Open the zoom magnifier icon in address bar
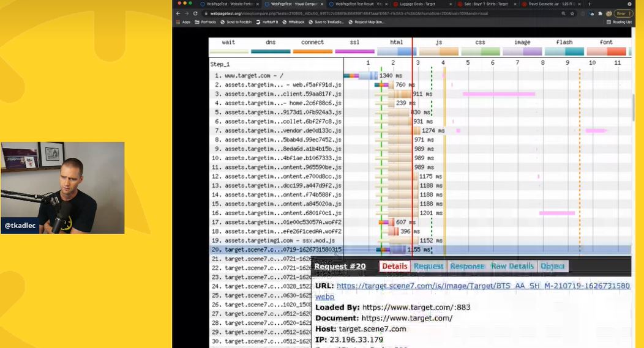The height and width of the screenshot is (348, 644). 563,13
